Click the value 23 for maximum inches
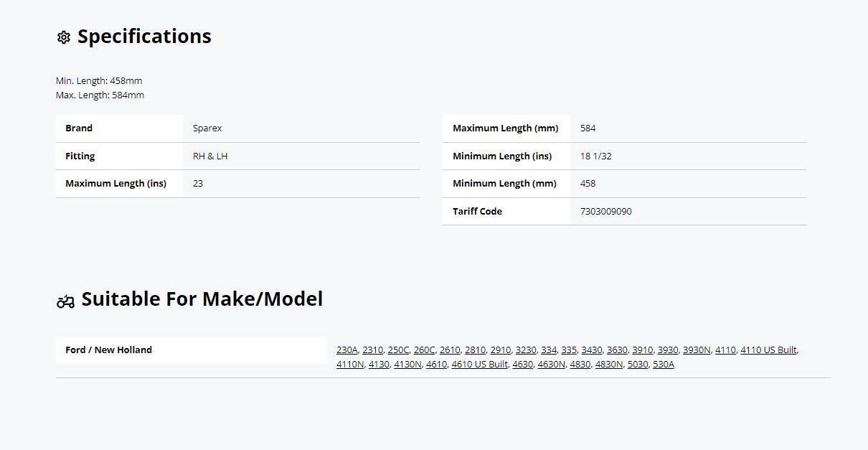The height and width of the screenshot is (450, 868). (198, 183)
